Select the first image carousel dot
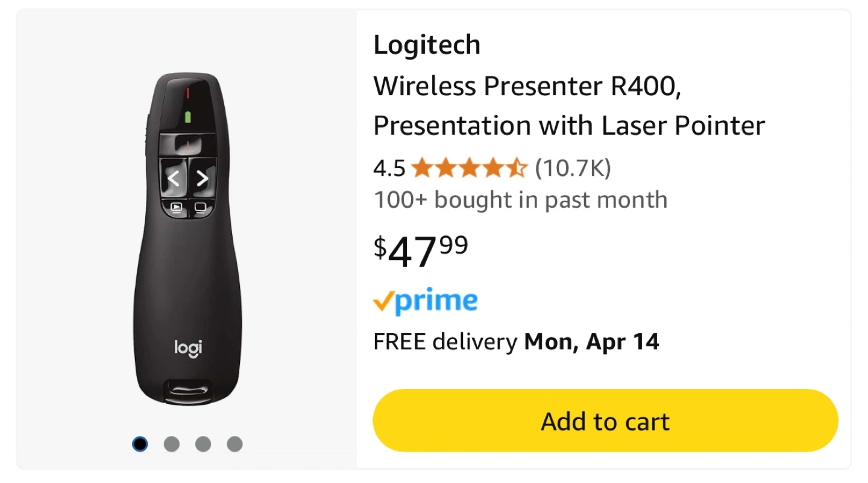 pyautogui.click(x=140, y=444)
